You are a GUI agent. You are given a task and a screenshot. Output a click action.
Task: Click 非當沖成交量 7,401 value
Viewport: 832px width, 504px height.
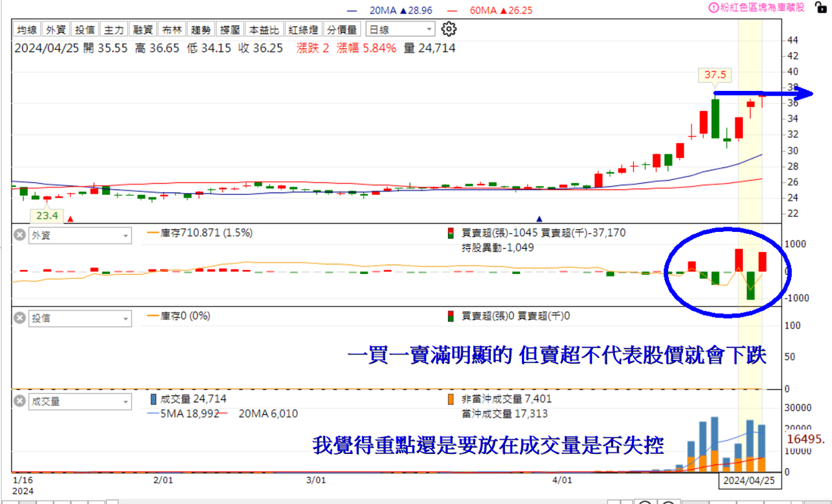click(x=506, y=399)
